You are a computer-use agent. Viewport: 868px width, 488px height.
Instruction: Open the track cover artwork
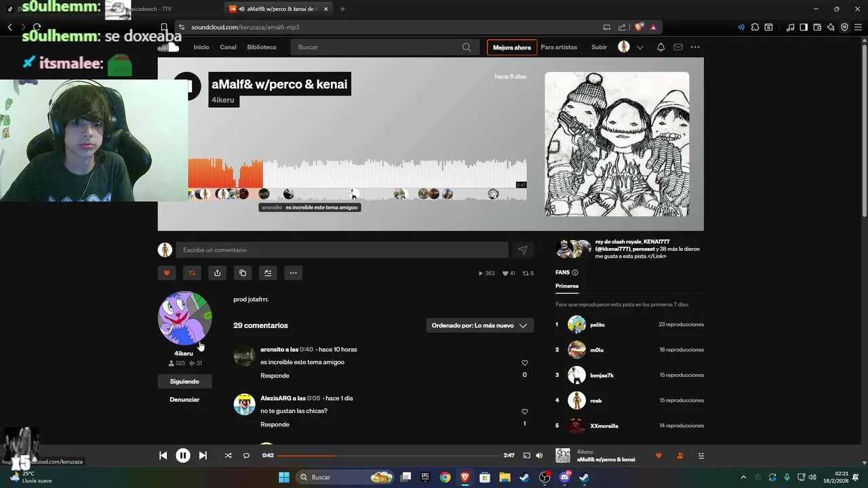[x=617, y=144]
